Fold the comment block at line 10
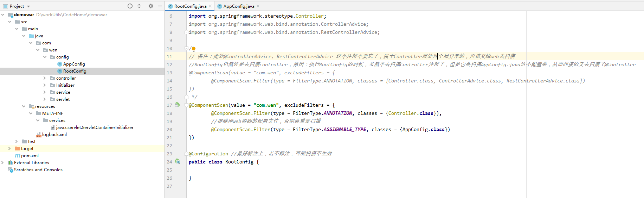Image resolution: width=644 pixels, height=198 pixels. tap(186, 48)
